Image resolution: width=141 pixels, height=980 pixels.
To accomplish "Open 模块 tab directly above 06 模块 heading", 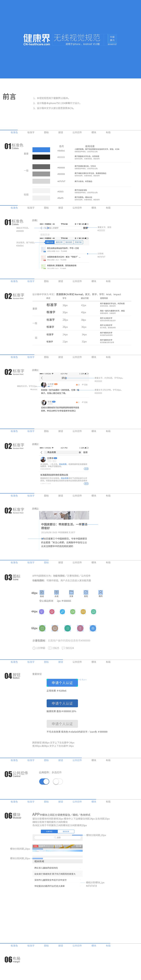I will click(94, 802).
